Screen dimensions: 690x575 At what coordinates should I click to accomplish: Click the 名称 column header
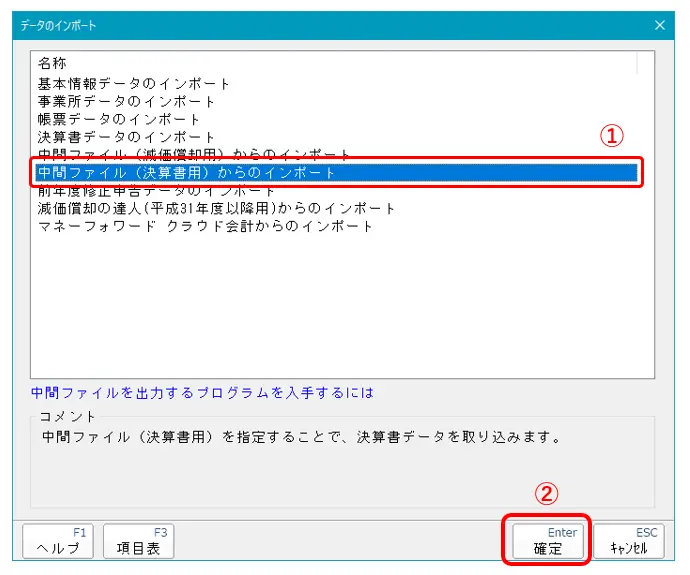pyautogui.click(x=52, y=64)
